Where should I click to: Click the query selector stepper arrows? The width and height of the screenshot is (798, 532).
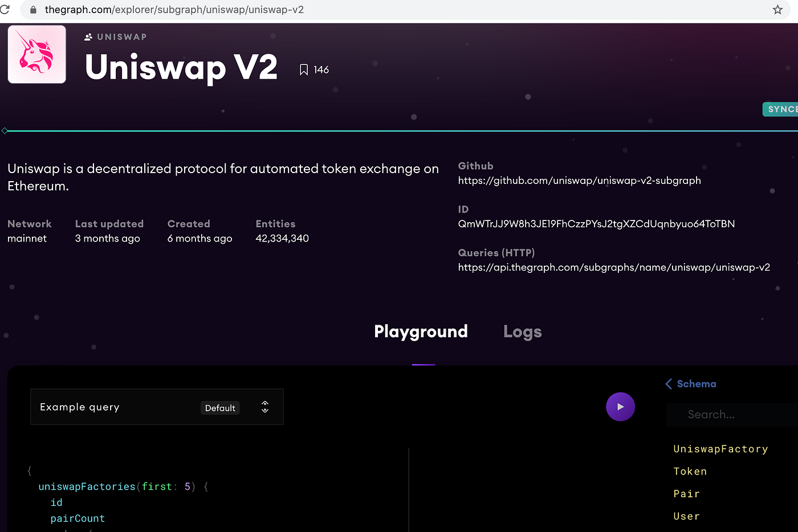[264, 406]
